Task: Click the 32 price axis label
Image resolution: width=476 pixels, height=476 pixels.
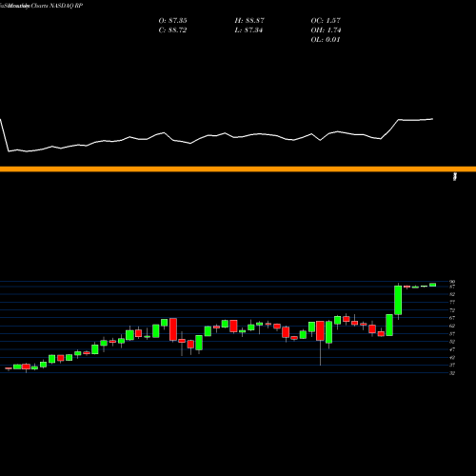Action: (x=452, y=373)
